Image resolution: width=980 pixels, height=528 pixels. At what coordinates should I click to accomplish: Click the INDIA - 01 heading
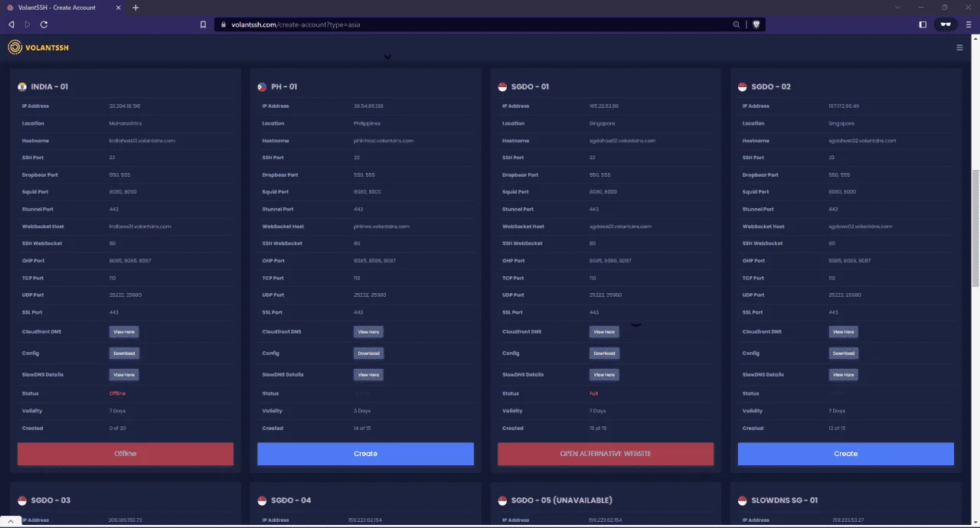tap(50, 86)
